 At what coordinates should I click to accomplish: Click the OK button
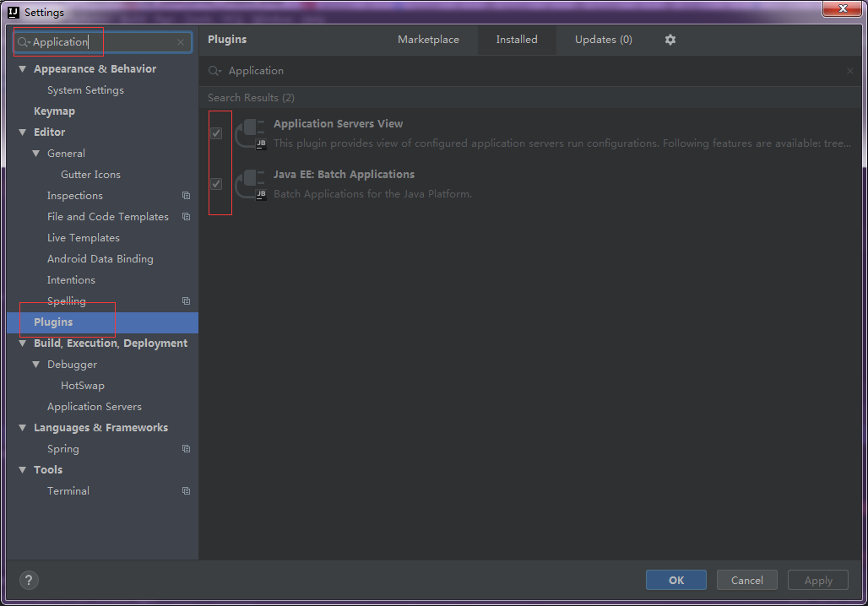pos(675,580)
